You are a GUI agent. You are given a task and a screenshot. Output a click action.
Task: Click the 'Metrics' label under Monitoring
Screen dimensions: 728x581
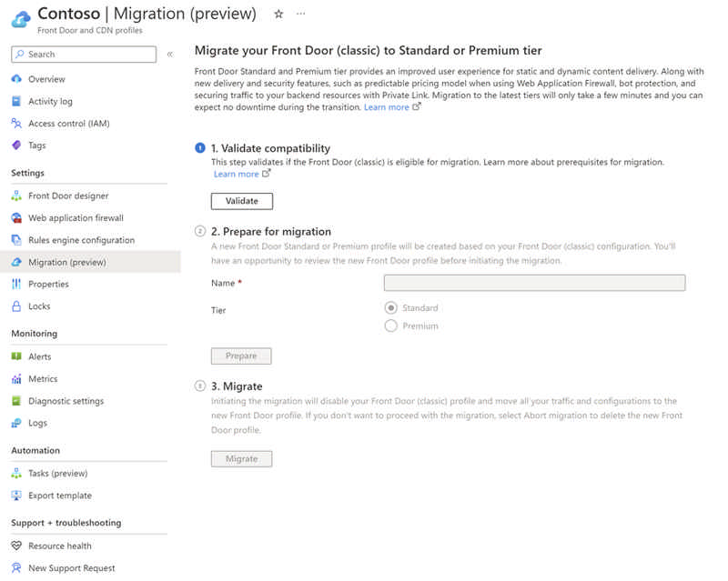tap(43, 378)
